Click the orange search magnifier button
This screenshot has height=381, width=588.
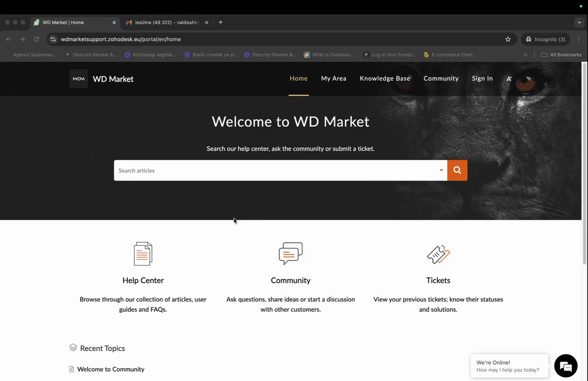[457, 170]
